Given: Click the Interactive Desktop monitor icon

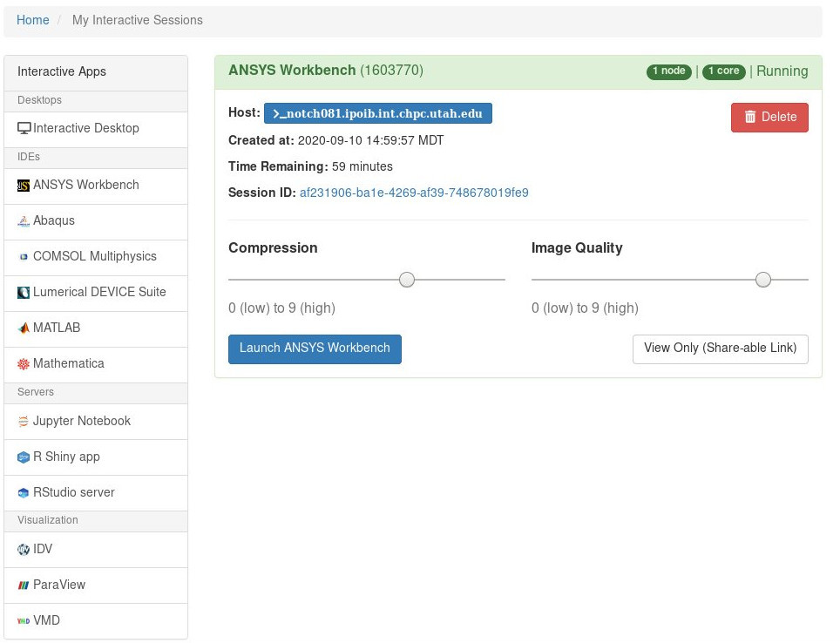Looking at the screenshot, I should tap(24, 129).
